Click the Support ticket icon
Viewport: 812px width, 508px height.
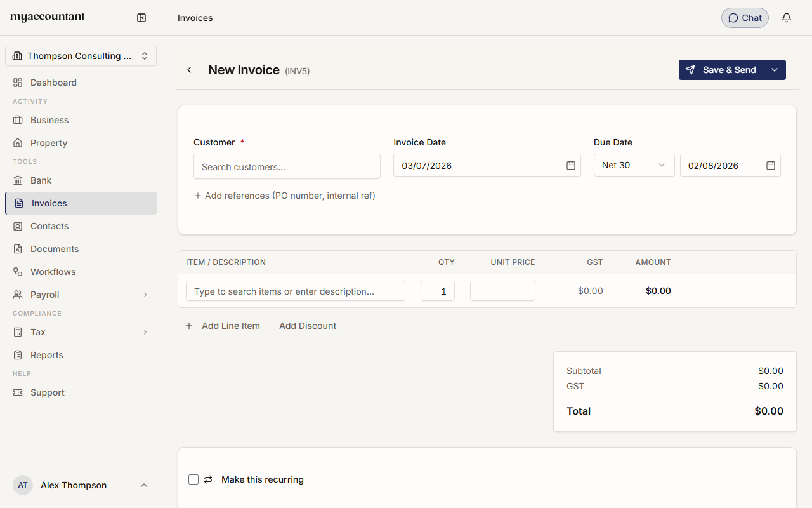pos(18,392)
